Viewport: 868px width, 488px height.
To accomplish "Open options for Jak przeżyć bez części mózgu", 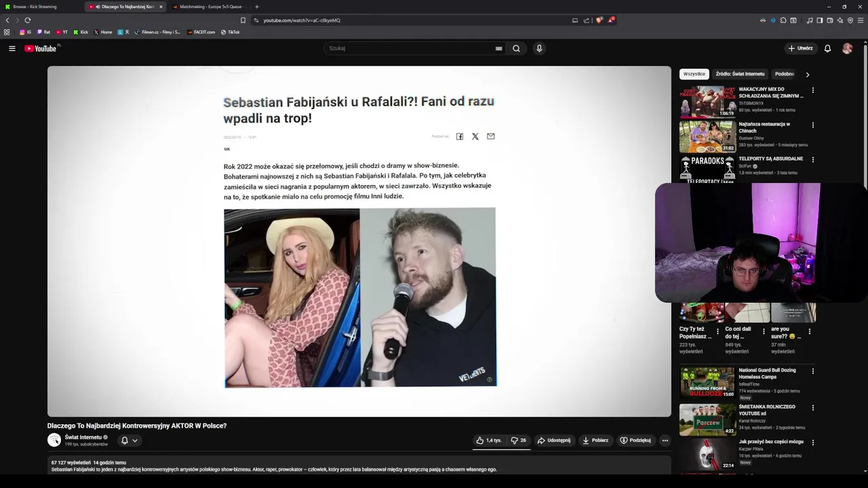I will [x=812, y=443].
